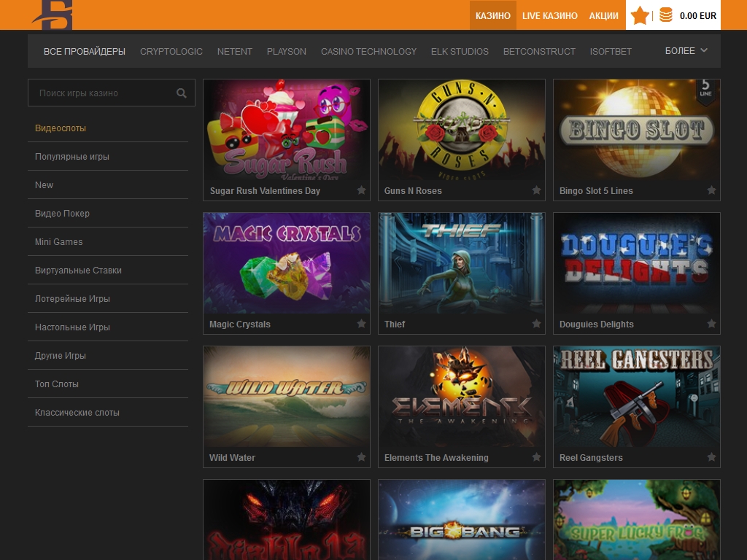Open the Live Казино tab

(x=549, y=15)
